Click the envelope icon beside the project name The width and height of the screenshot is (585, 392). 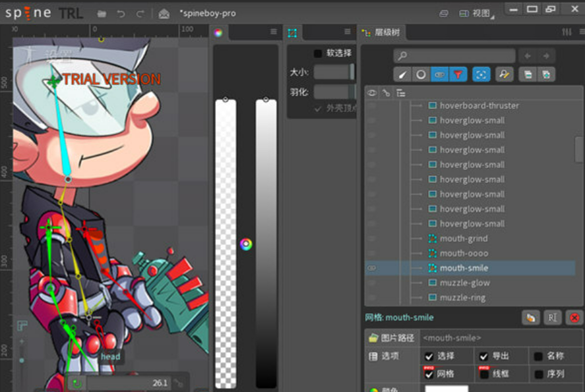(x=164, y=14)
